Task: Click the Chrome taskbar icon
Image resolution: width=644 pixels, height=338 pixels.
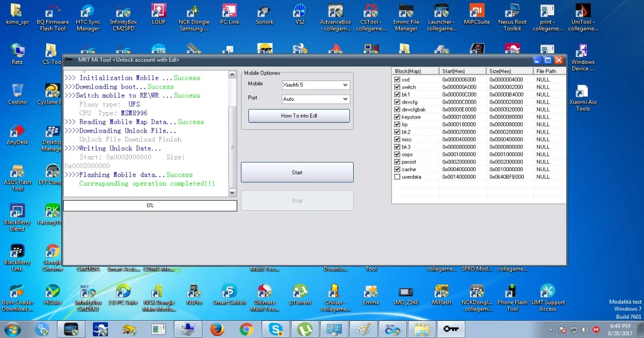Action: click(246, 329)
